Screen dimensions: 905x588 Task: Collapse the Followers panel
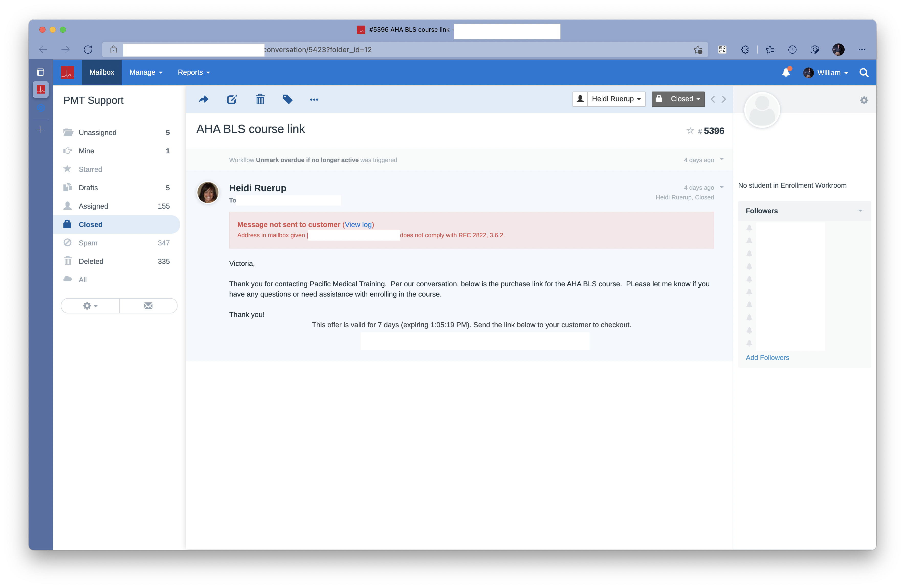click(860, 211)
